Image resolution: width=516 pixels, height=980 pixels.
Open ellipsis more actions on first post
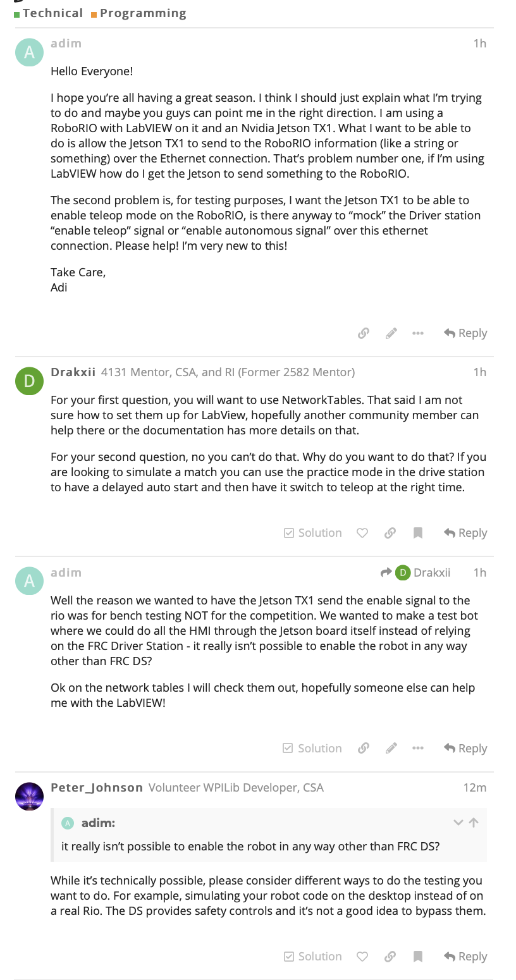(x=418, y=333)
